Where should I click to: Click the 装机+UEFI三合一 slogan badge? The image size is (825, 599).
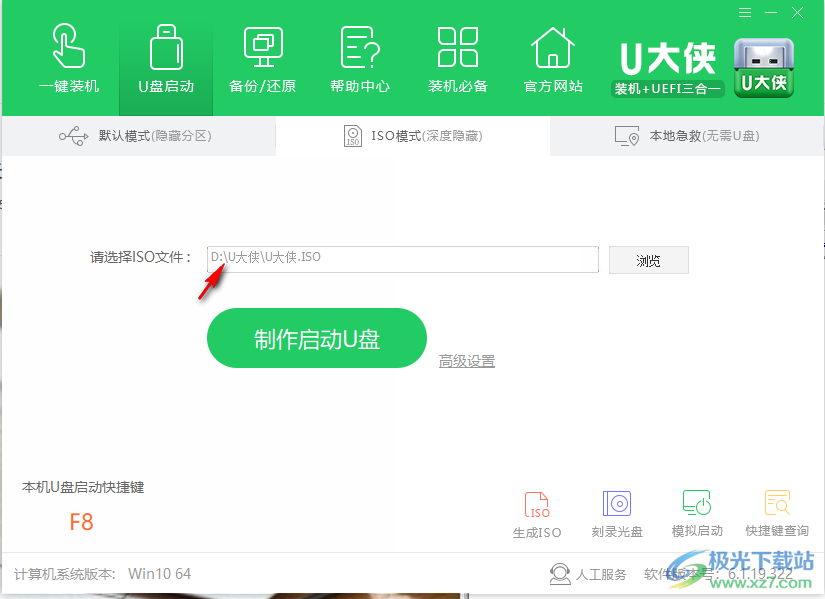click(668, 89)
